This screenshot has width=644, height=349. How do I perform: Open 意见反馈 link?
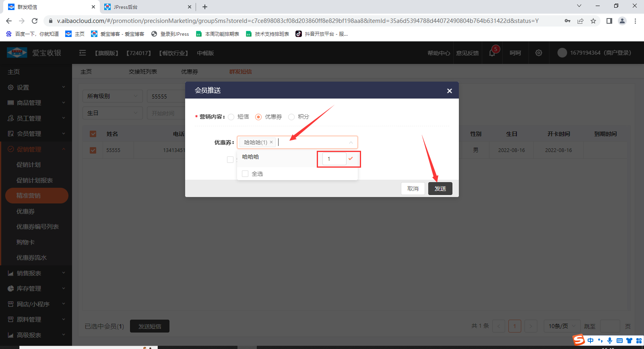coord(467,53)
